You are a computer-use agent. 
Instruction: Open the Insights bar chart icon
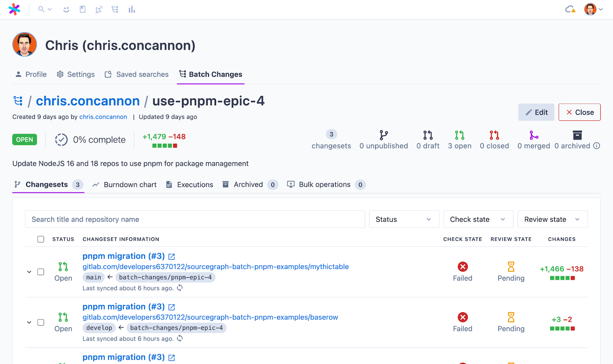coord(132,9)
